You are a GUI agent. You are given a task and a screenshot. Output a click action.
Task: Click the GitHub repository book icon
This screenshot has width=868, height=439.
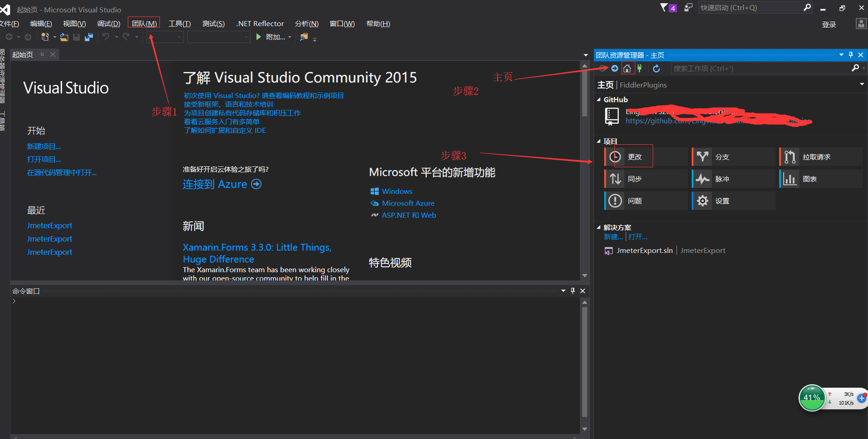[x=612, y=116]
